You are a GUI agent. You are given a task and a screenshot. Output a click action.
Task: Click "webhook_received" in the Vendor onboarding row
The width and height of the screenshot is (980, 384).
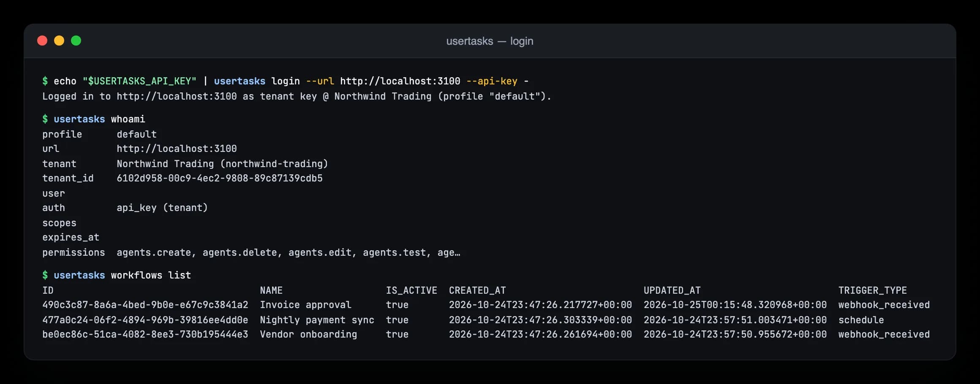tap(884, 334)
